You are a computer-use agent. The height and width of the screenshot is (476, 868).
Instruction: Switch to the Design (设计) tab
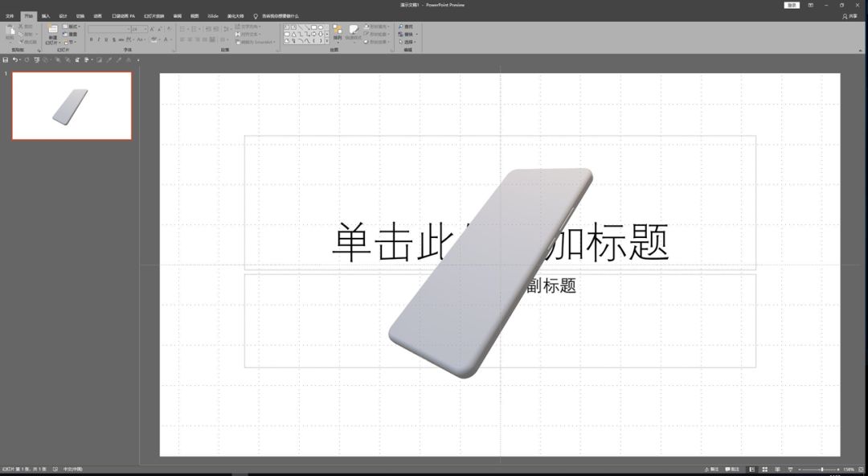pyautogui.click(x=63, y=16)
